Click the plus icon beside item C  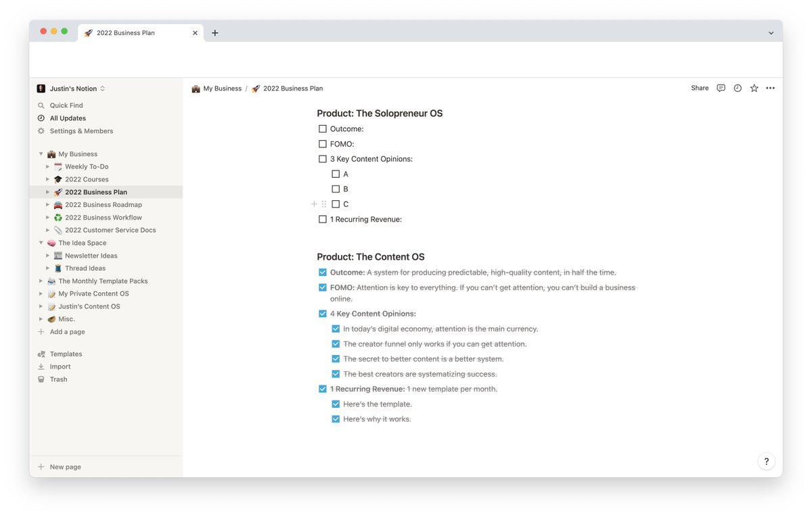tap(314, 204)
